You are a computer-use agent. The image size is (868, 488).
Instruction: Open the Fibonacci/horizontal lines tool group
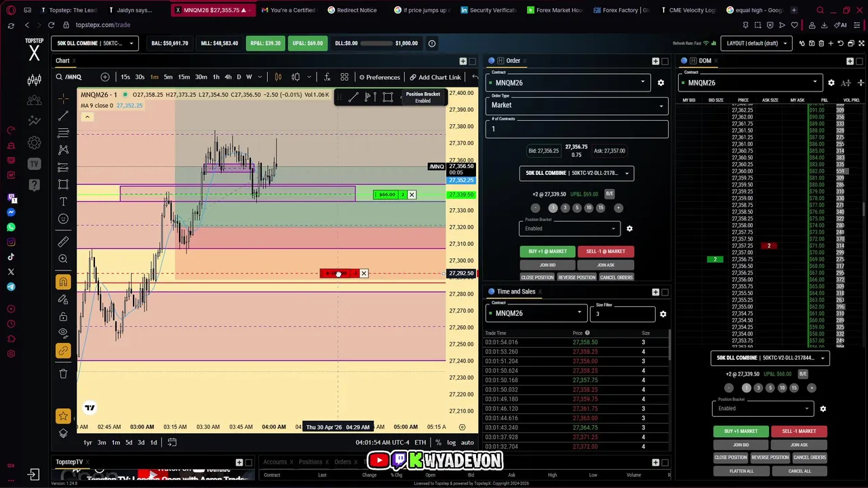[63, 133]
